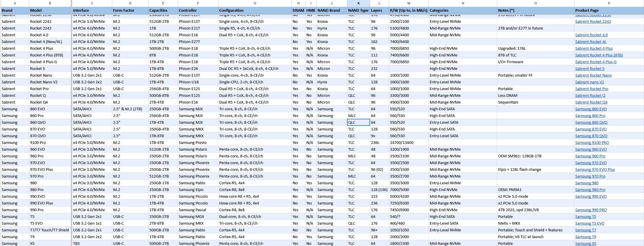Select the 14700/13400 read/write speed cell
The width and height of the screenshot is (644, 246).
pyautogui.click(x=409, y=142)
